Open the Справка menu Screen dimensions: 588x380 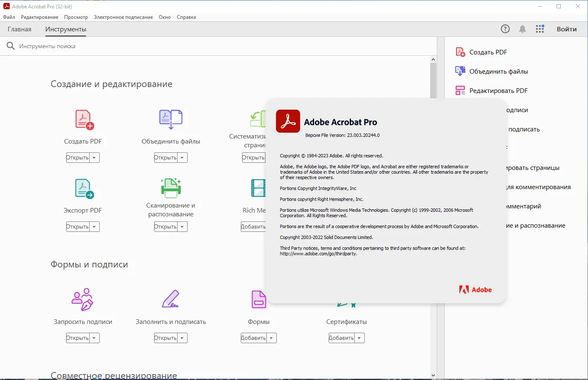pos(186,17)
